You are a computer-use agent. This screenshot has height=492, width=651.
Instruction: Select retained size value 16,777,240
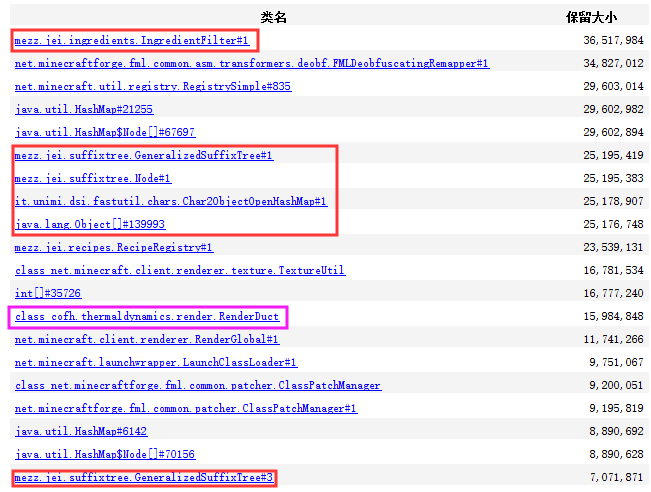(x=613, y=293)
